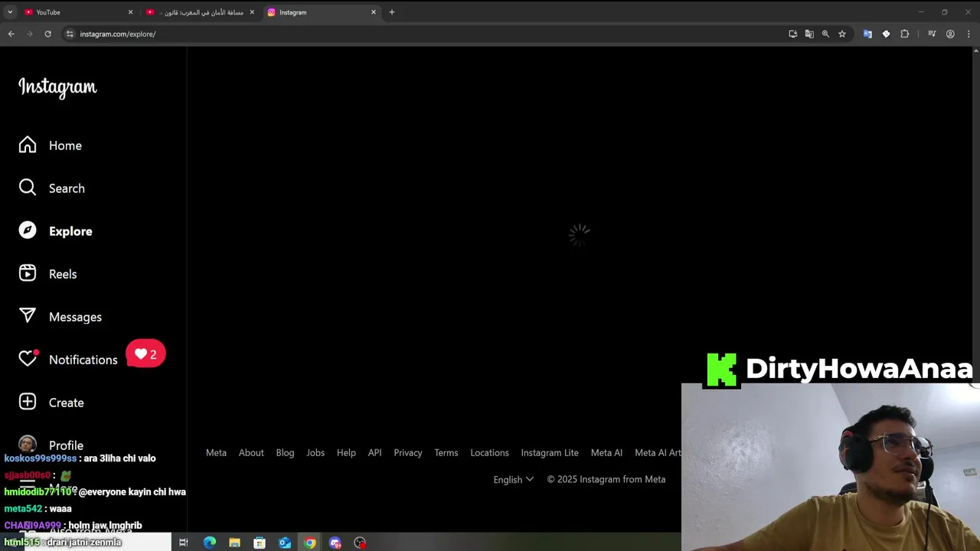Click the '© 2025 Instagram from Meta' text
Image resolution: width=980 pixels, height=551 pixels.
606,479
